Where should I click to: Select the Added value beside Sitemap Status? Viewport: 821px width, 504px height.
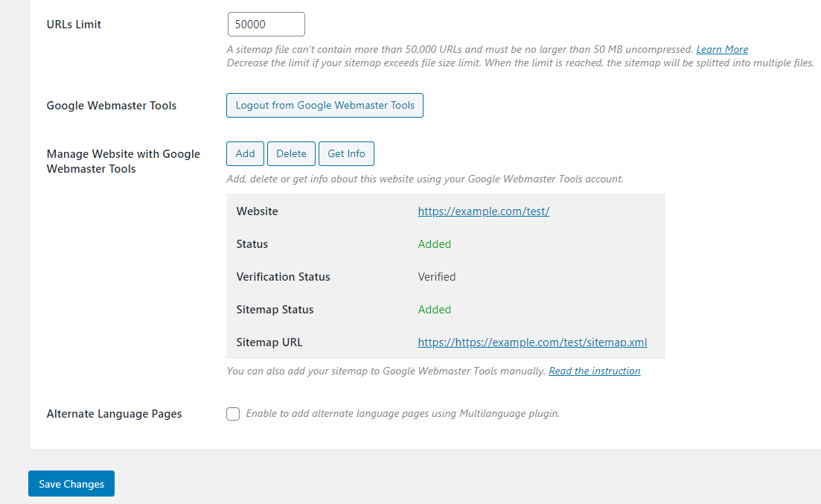[434, 310]
